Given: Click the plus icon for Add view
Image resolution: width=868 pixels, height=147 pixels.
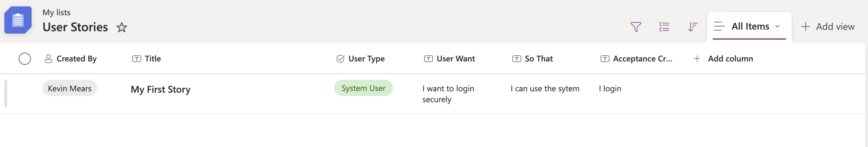Looking at the screenshot, I should [x=805, y=27].
